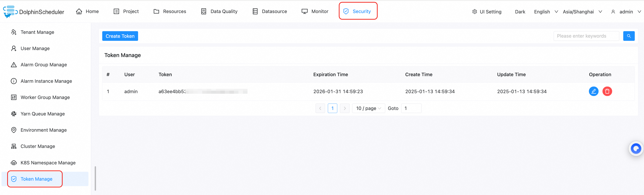Image resolution: width=644 pixels, height=195 pixels.
Task: Open the 10 / page size dropdown
Action: click(369, 108)
